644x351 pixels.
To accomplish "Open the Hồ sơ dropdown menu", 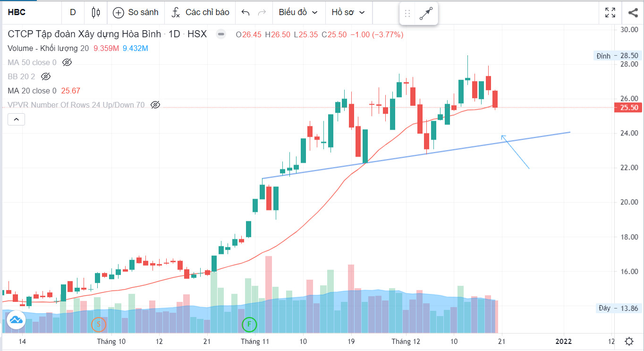I will click(348, 12).
